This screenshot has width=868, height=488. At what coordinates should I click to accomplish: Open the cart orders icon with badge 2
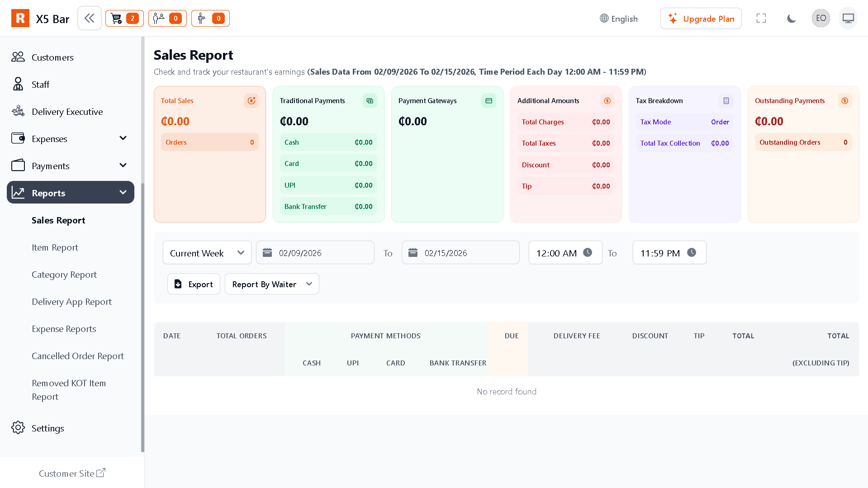point(124,19)
